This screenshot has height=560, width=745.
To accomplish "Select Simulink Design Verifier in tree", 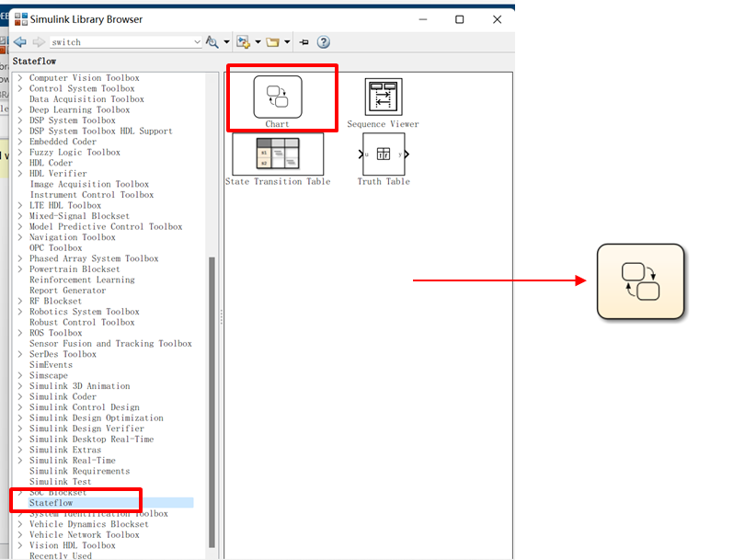I will (86, 429).
